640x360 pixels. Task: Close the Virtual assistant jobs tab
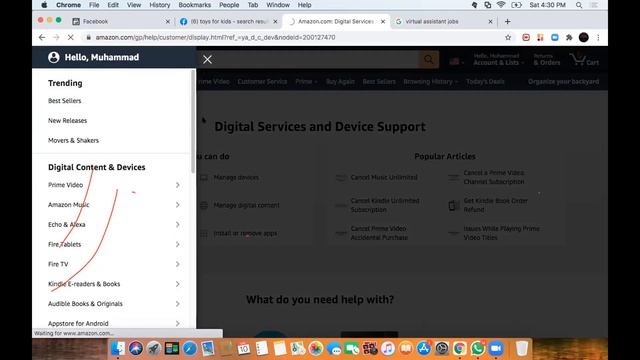click(490, 22)
